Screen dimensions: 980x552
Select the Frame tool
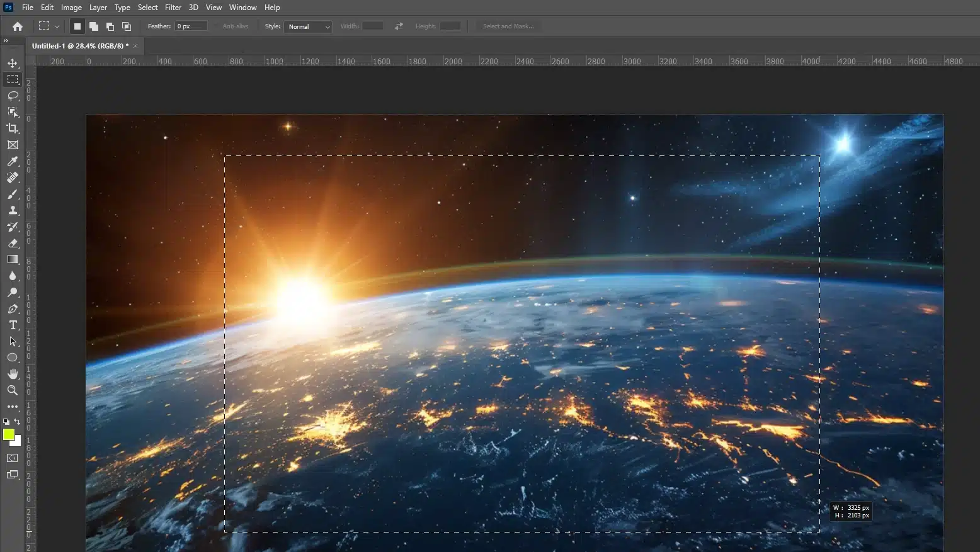click(13, 145)
